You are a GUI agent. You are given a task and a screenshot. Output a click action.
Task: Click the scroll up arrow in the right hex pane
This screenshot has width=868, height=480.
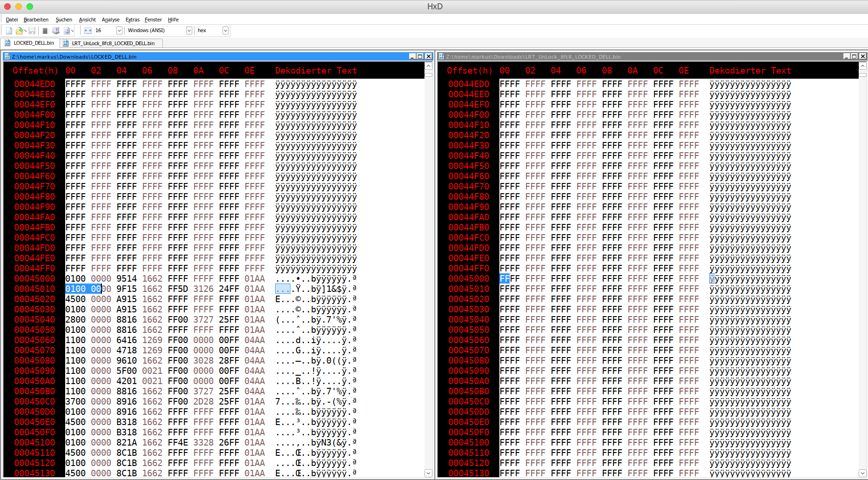pos(863,66)
